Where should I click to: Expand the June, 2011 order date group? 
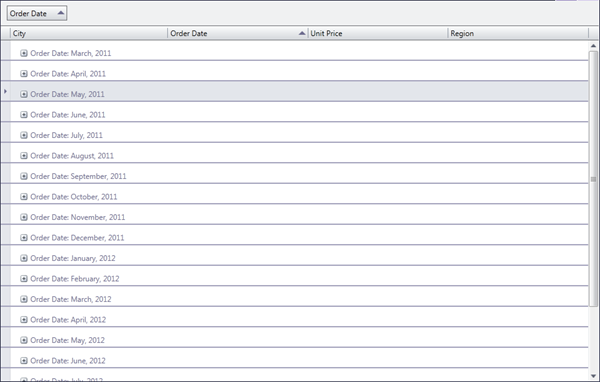click(24, 114)
